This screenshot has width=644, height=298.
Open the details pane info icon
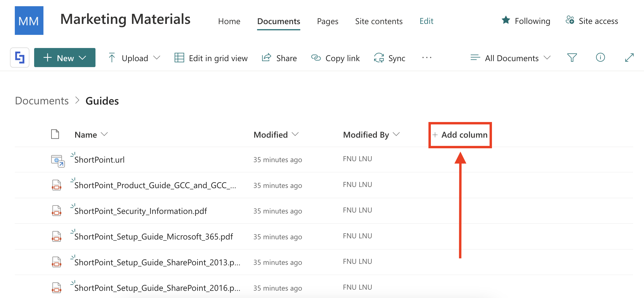click(600, 58)
